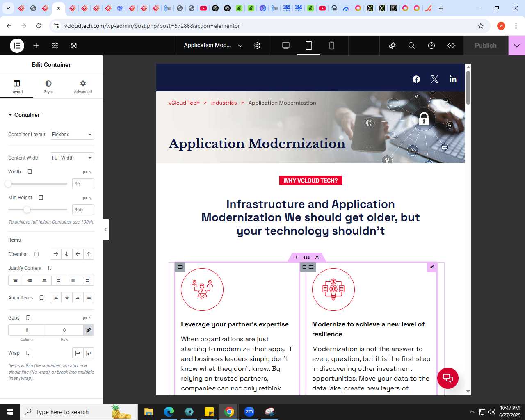The height and width of the screenshot is (420, 525).
Task: Click the Add Element plus icon
Action: (x=36, y=46)
